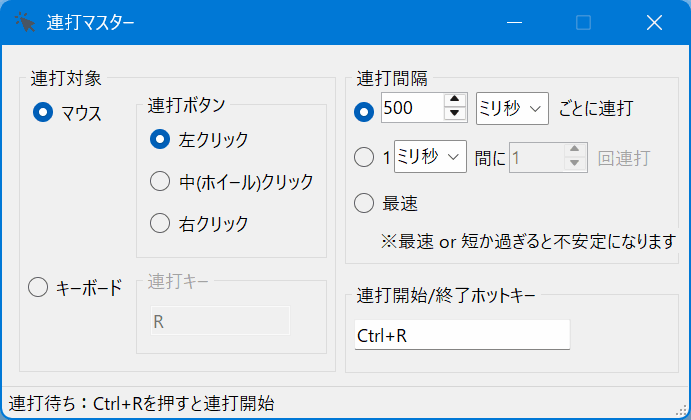Image resolution: width=691 pixels, height=420 pixels.
Task: Select the マウス radio button
Action: [x=43, y=112]
